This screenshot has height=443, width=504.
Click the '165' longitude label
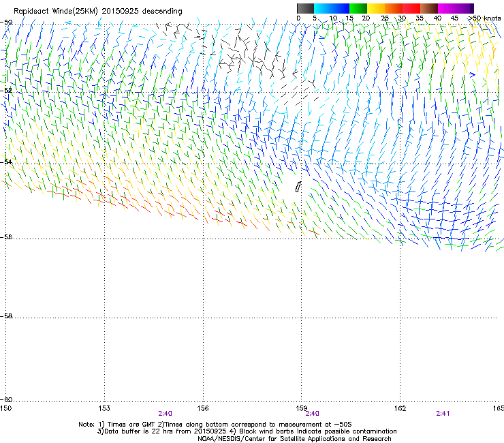(x=499, y=408)
